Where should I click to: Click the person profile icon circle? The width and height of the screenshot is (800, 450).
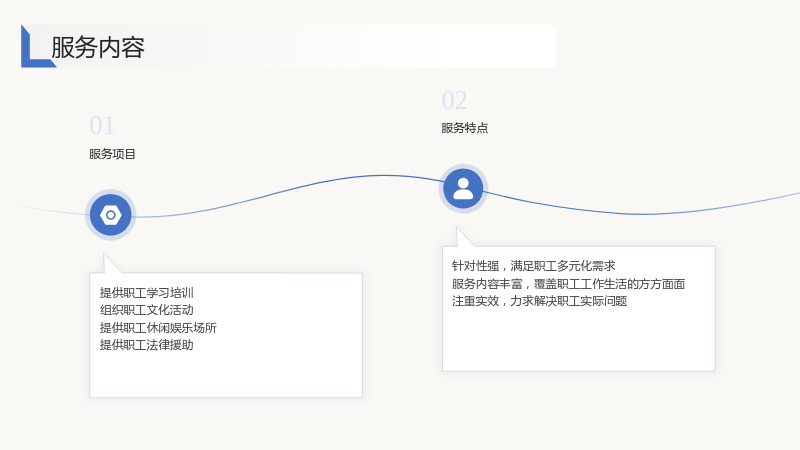(x=463, y=189)
